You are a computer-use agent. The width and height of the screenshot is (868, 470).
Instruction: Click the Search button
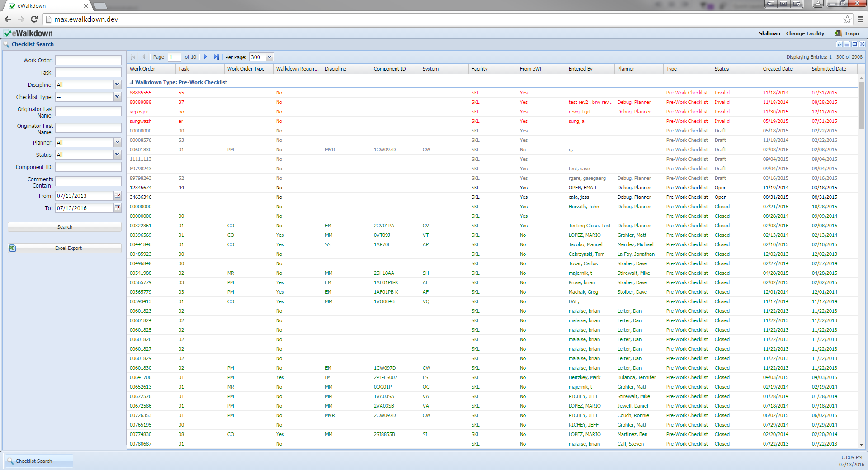(x=65, y=227)
